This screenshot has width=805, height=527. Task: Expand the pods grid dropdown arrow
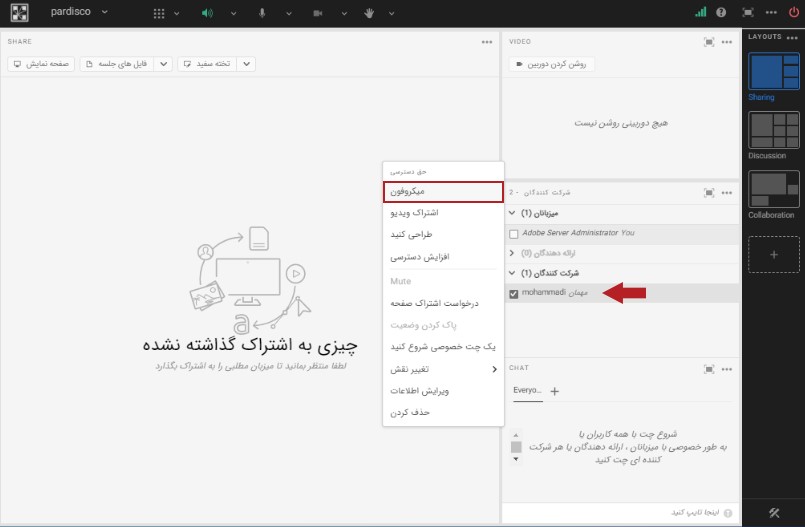(177, 14)
